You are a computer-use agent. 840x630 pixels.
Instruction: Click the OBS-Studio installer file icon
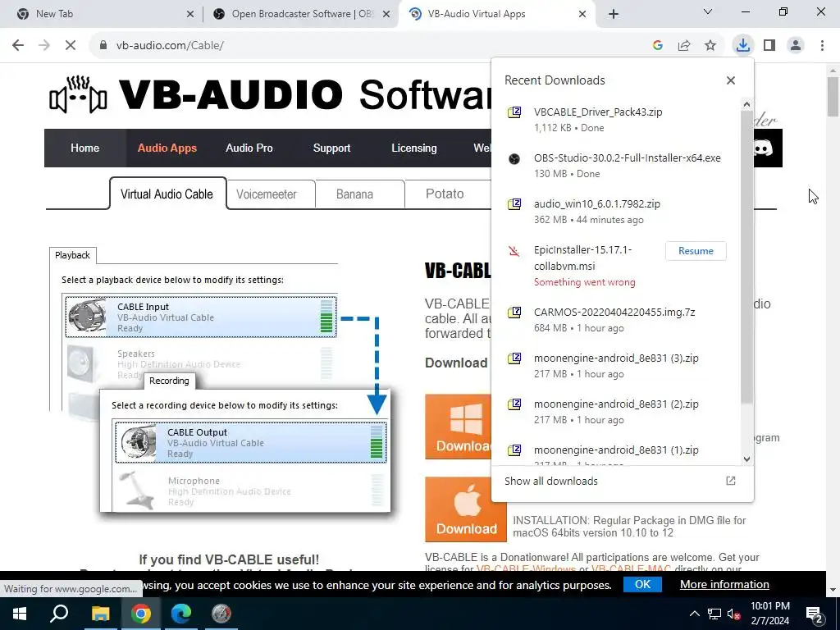tap(514, 158)
